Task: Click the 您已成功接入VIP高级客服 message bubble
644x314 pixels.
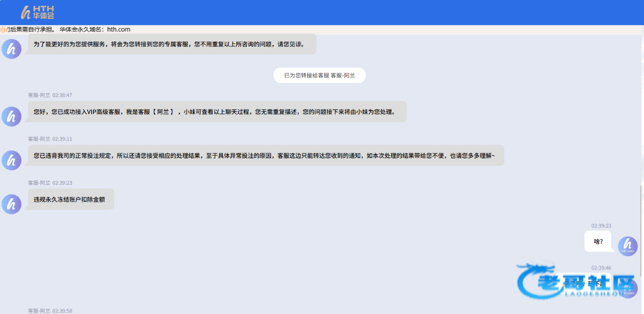Action: [x=217, y=112]
